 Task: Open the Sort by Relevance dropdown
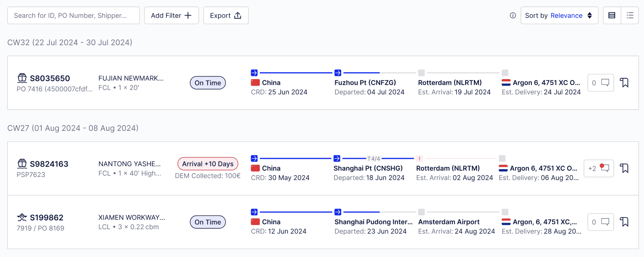coord(559,16)
